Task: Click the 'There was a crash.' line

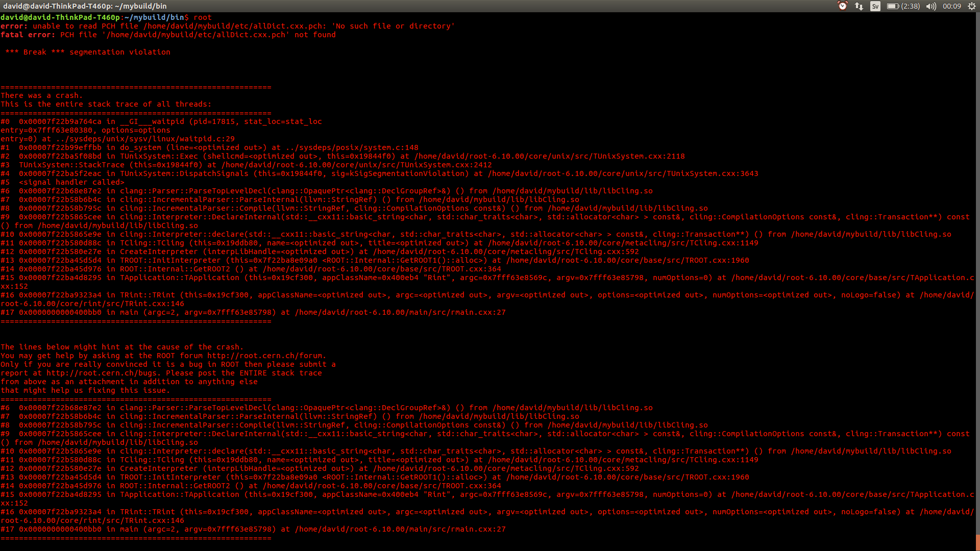Action: tap(41, 95)
